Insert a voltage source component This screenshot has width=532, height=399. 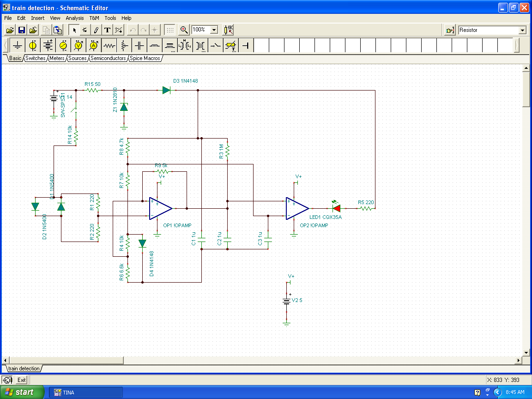33,45
